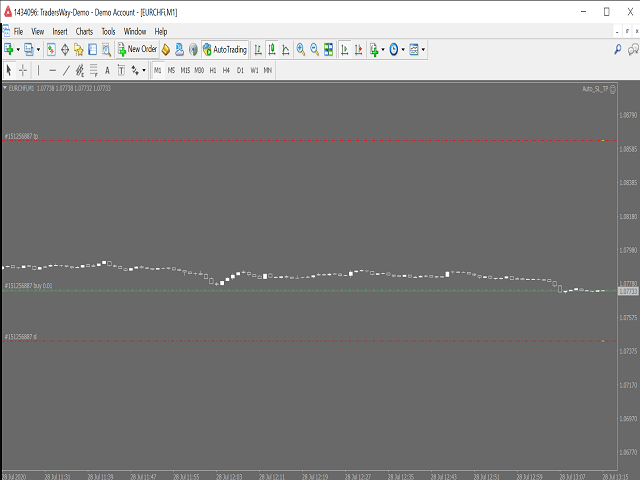The image size is (640, 480).
Task: Click the #151256887 sl line label
Action: (x=20, y=337)
